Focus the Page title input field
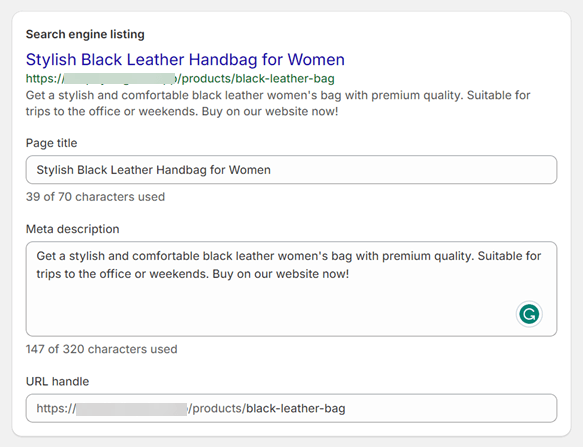The height and width of the screenshot is (448, 583). pos(291,170)
